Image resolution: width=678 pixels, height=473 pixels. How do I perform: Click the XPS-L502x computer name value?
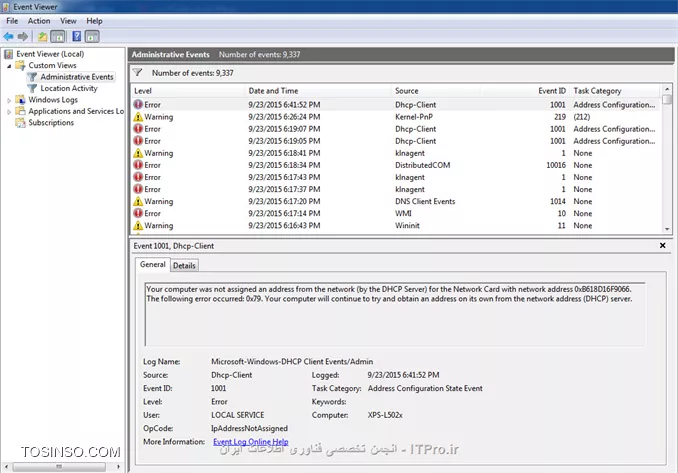(385, 415)
